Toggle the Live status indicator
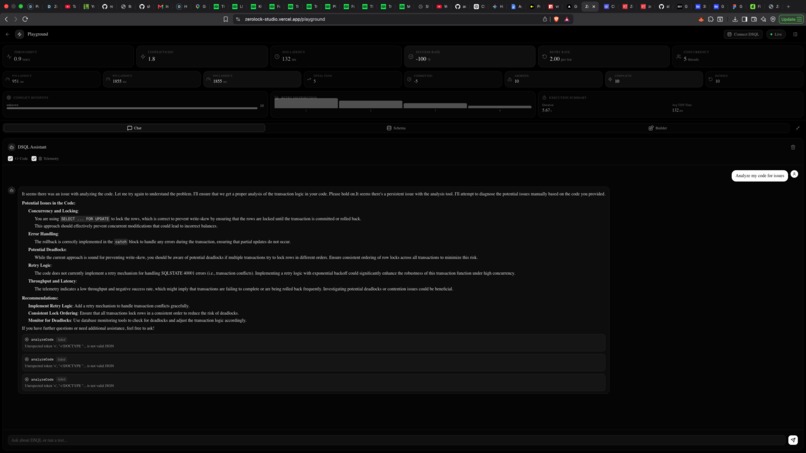This screenshot has width=806, height=453. click(776, 34)
